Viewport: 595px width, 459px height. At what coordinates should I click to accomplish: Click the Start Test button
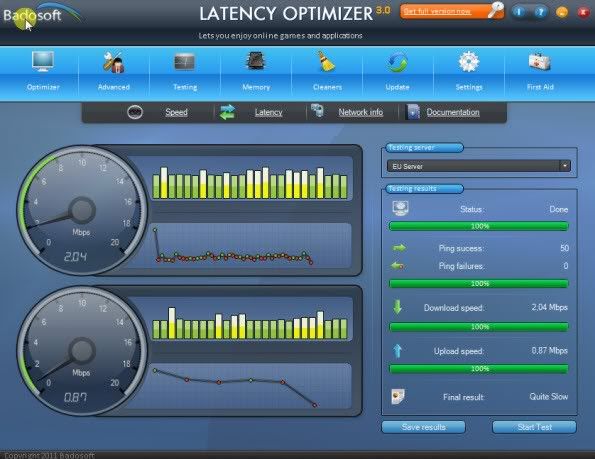coord(534,427)
